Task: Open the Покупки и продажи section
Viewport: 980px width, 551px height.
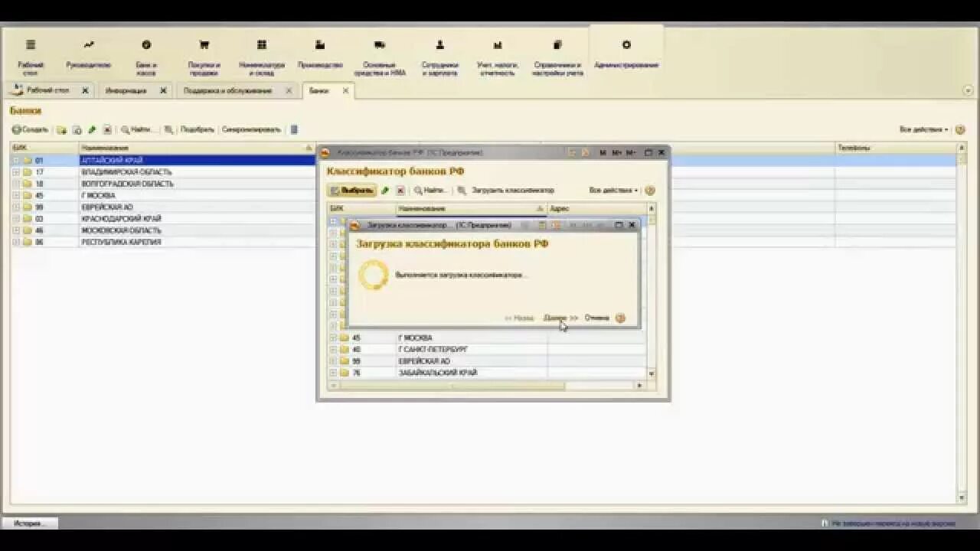Action: tap(204, 56)
